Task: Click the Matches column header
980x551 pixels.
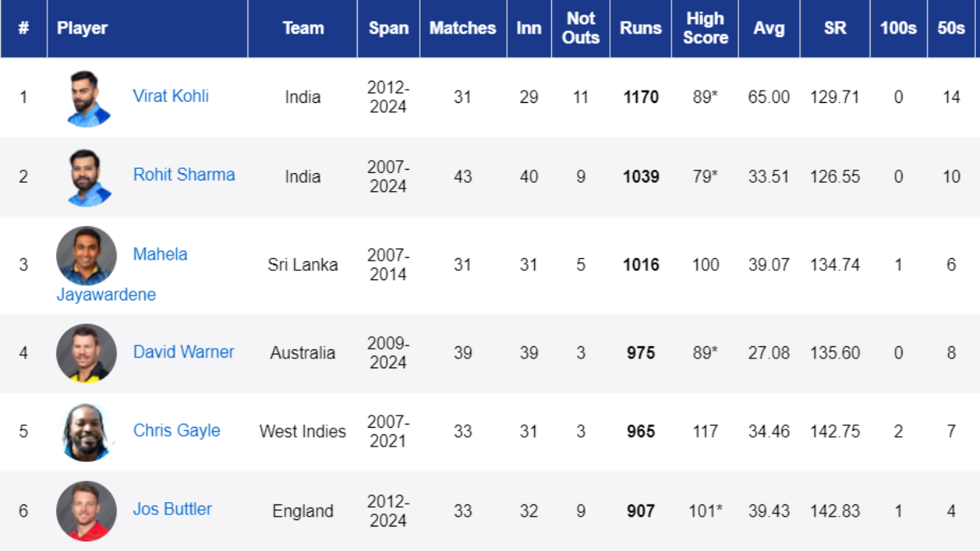Action: tap(463, 29)
